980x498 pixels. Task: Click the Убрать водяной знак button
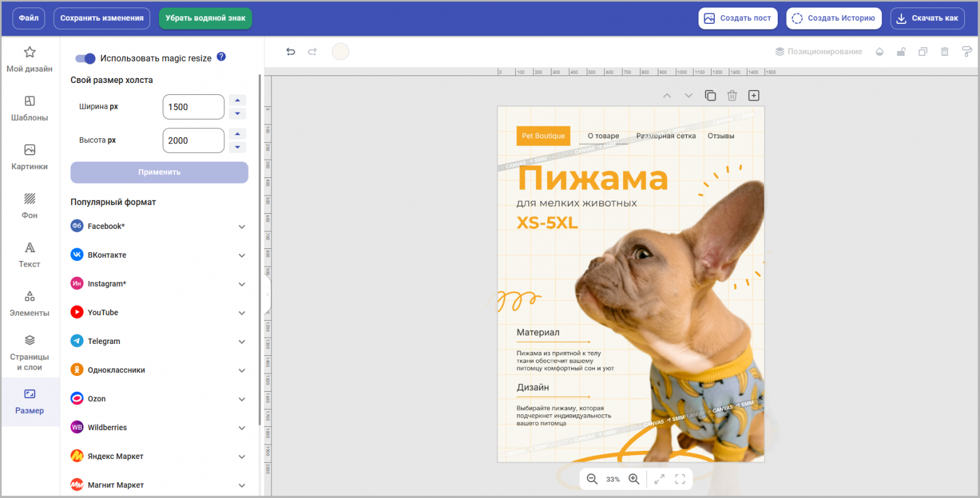click(205, 18)
